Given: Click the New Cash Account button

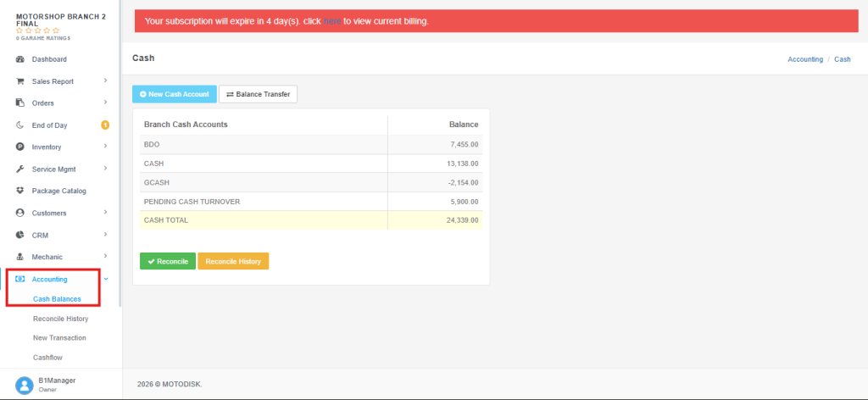Looking at the screenshot, I should tap(175, 94).
